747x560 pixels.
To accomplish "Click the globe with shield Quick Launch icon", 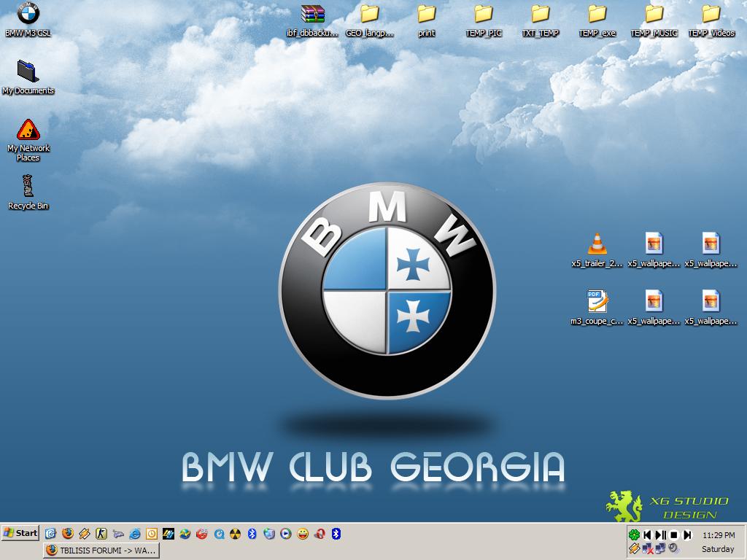I will [269, 534].
